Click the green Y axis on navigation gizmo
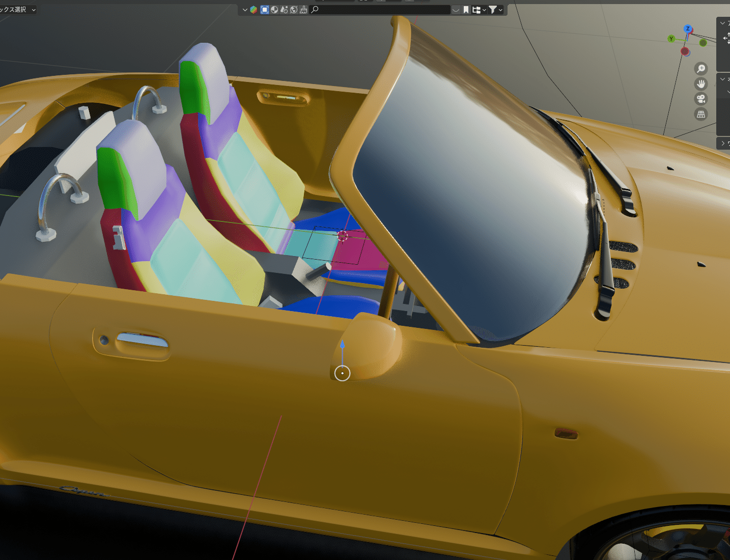 671,39
